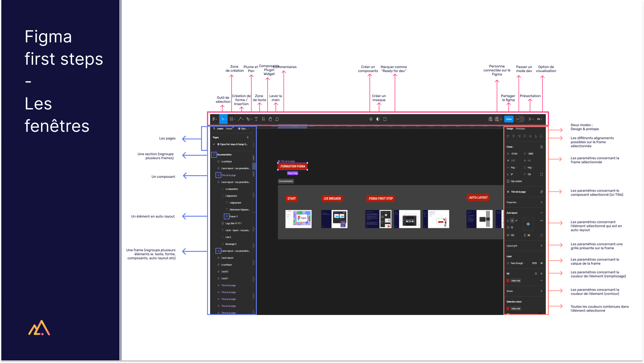
Task: Select the Text tool
Action: 256,119
